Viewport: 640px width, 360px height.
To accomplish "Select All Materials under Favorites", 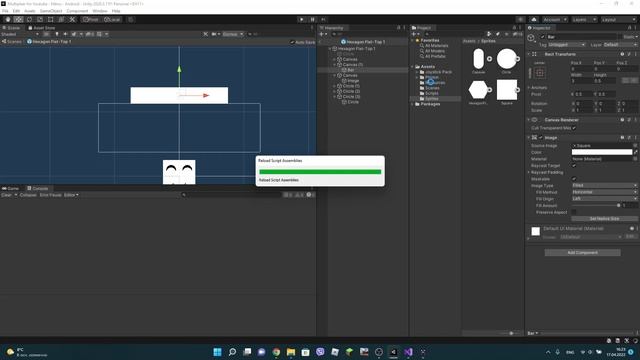I will pos(436,46).
